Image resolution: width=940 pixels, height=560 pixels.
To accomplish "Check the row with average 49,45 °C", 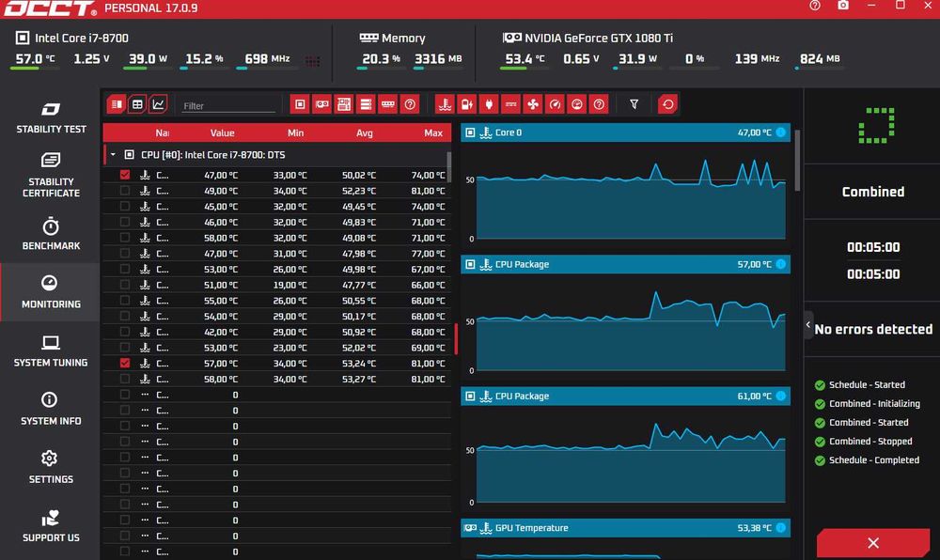I will tap(125, 206).
